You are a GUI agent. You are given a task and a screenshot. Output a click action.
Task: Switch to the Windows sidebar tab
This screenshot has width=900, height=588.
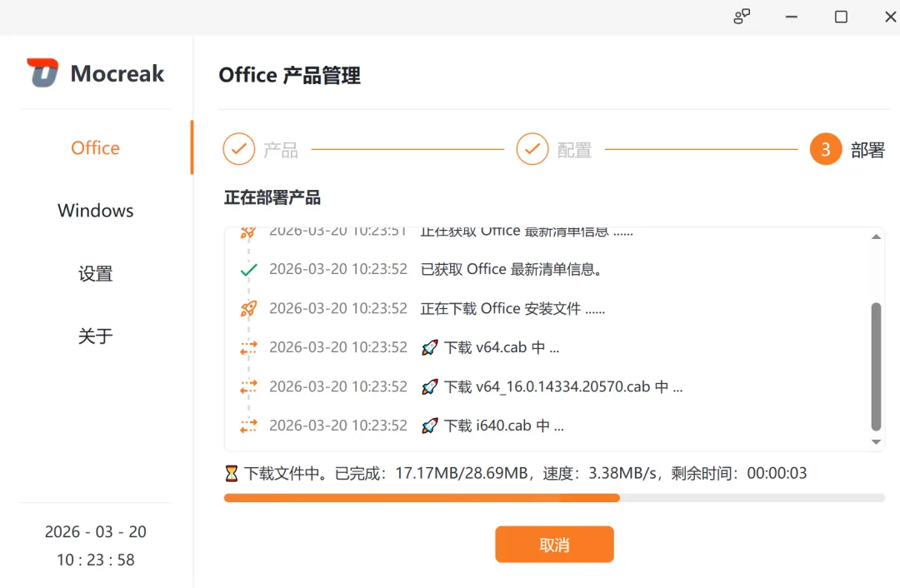point(95,211)
